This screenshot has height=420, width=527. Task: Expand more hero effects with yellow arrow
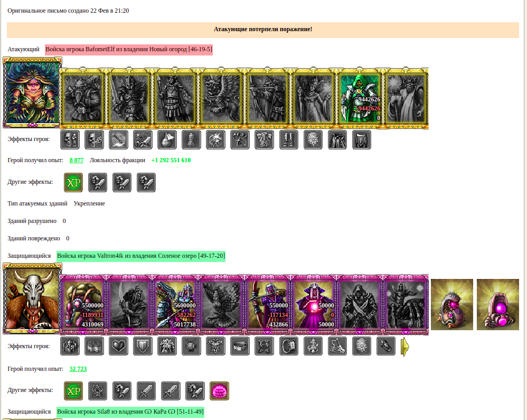[x=405, y=347]
